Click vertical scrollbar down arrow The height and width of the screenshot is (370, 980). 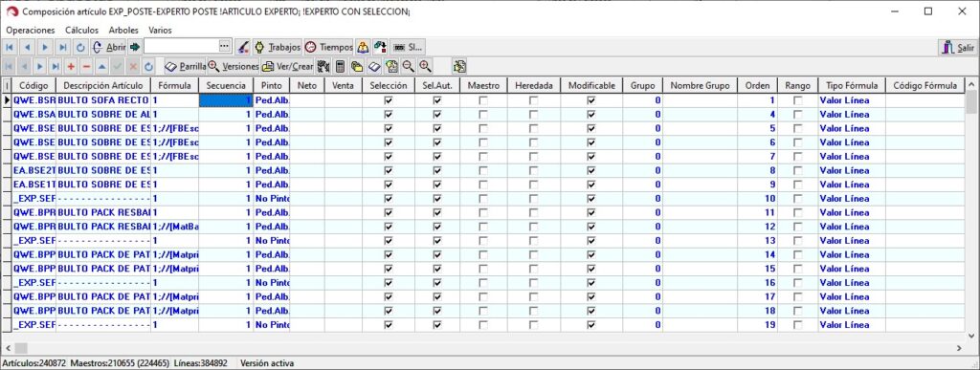(x=971, y=337)
